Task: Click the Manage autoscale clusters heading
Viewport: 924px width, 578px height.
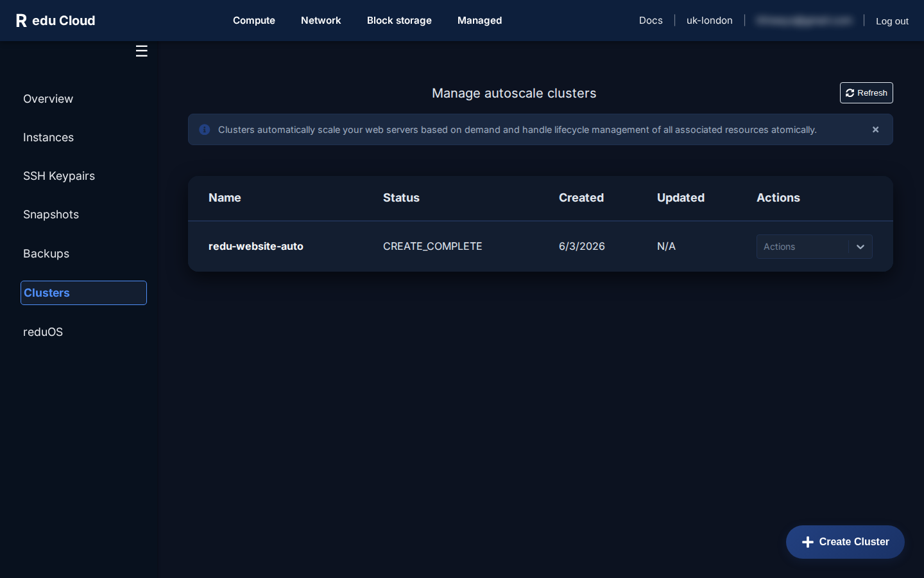Action: (x=514, y=93)
